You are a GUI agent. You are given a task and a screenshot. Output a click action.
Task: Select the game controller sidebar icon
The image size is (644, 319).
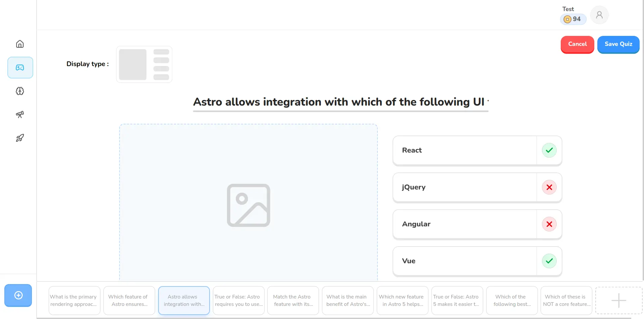(20, 67)
